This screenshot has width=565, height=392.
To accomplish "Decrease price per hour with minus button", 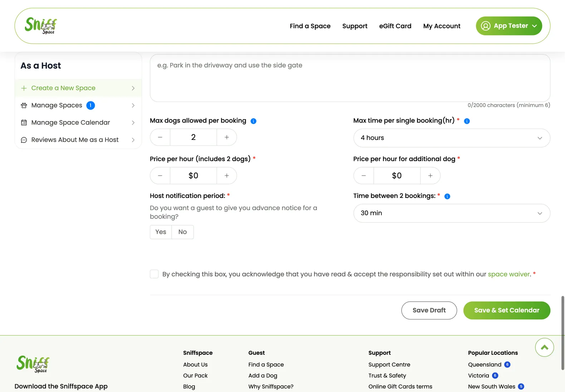I will click(x=160, y=175).
